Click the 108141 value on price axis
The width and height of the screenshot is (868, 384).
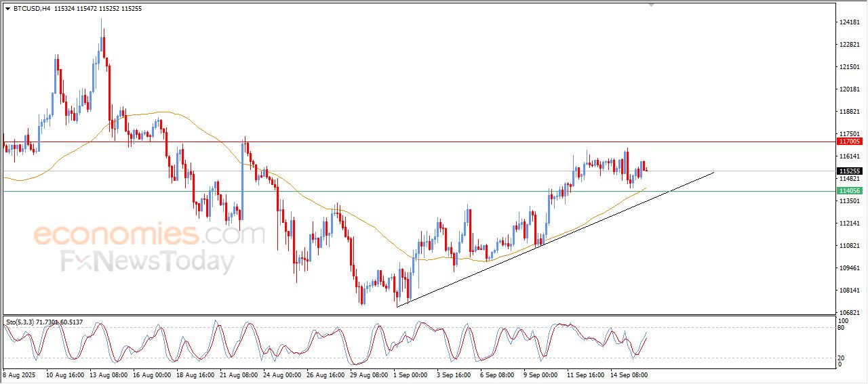(849, 291)
